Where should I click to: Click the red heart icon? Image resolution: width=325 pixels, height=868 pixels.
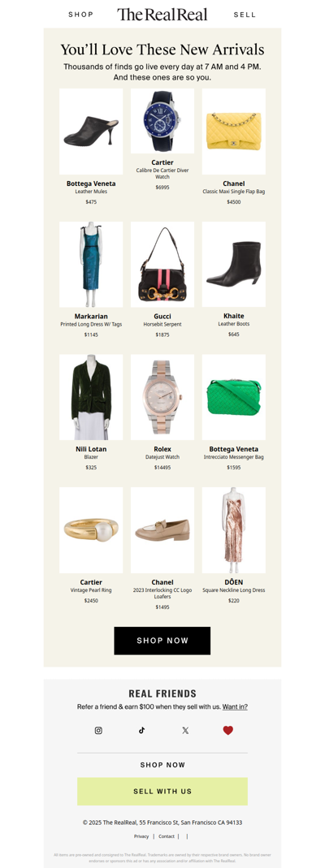click(x=228, y=730)
